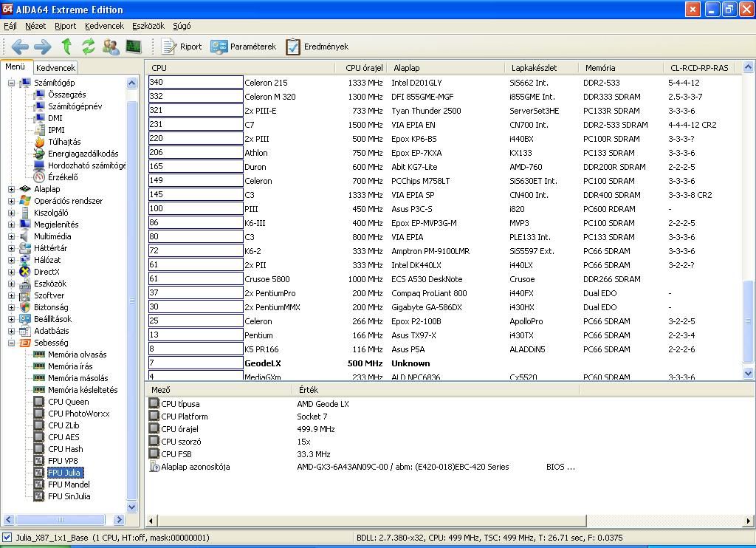
Task: Click the Eredmények toolbar button
Action: point(317,47)
